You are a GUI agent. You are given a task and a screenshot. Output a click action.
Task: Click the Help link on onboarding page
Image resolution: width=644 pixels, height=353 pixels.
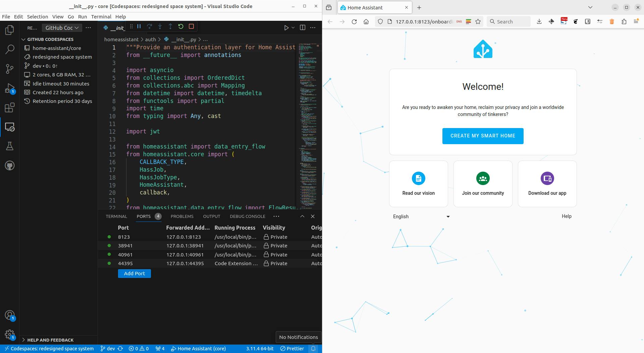tap(567, 216)
